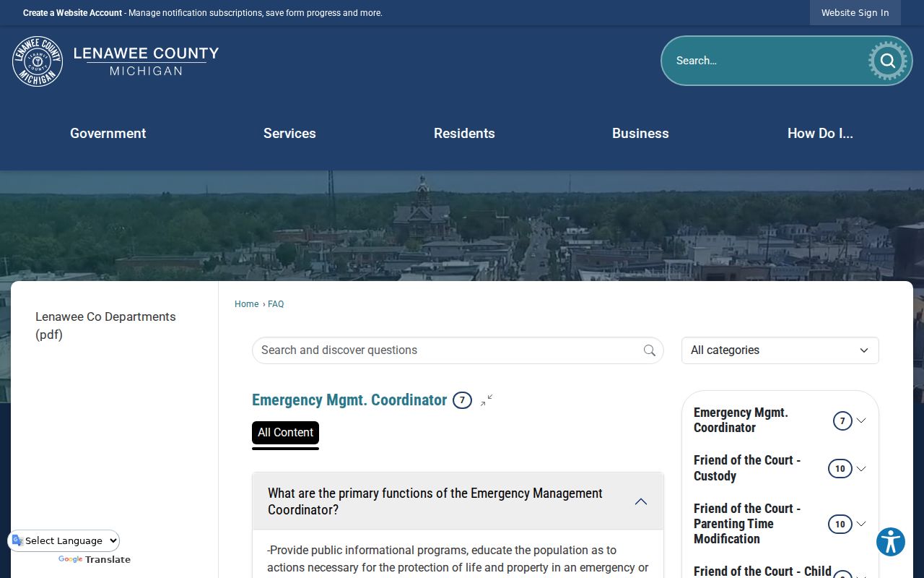Open the Services menu
Viewport: 924px width, 578px height.
pos(289,133)
